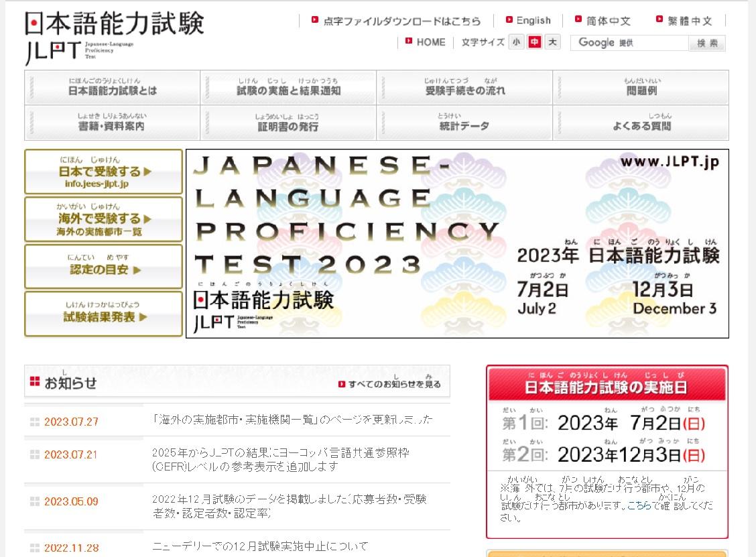Click the red bullet icon before 简体中文
Screen dimensions: 756x557
pyautogui.click(x=578, y=19)
